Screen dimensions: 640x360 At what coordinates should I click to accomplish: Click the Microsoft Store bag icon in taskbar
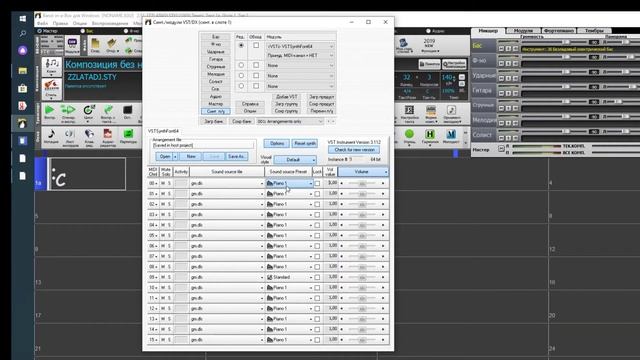point(22,88)
